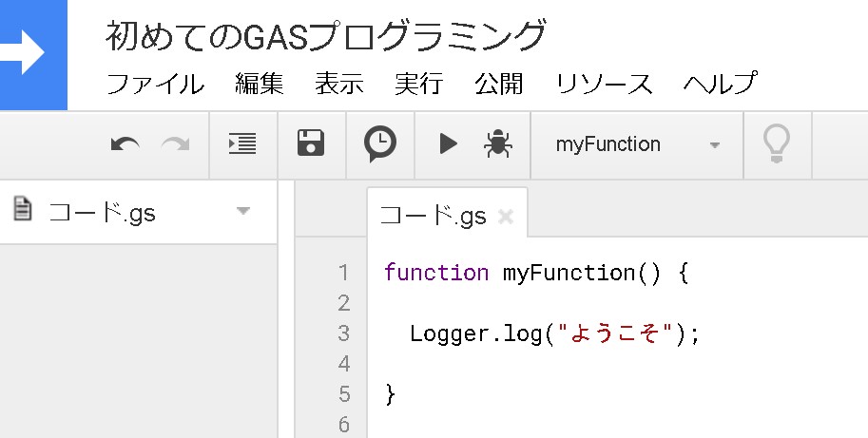Image resolution: width=868 pixels, height=438 pixels.
Task: Run the selected function with play icon
Action: 448,144
